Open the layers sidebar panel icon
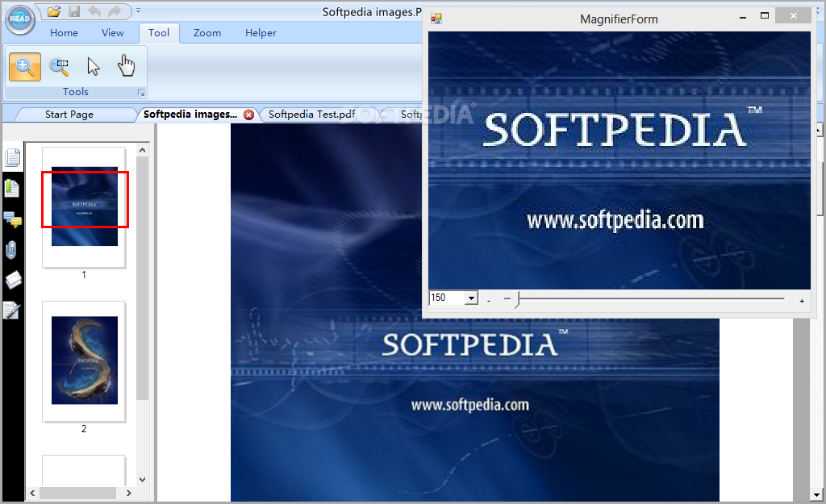Screen dimensions: 826x504 pos(13,280)
